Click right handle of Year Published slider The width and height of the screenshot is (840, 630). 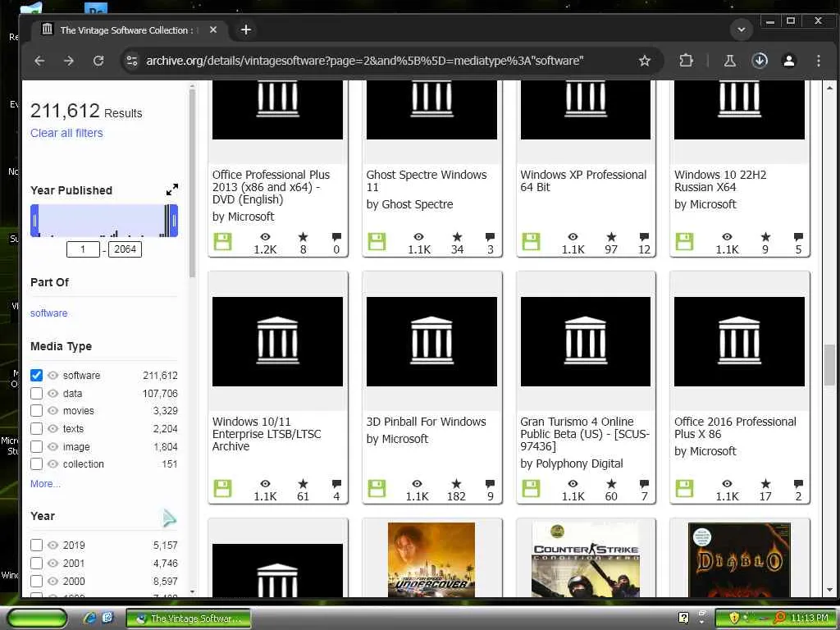(x=174, y=221)
